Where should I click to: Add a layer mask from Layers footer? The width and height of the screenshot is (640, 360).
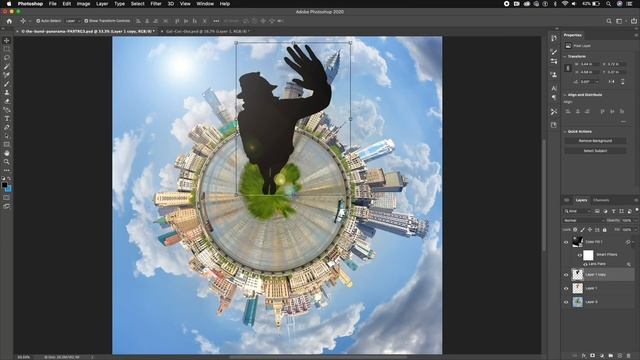tap(593, 356)
